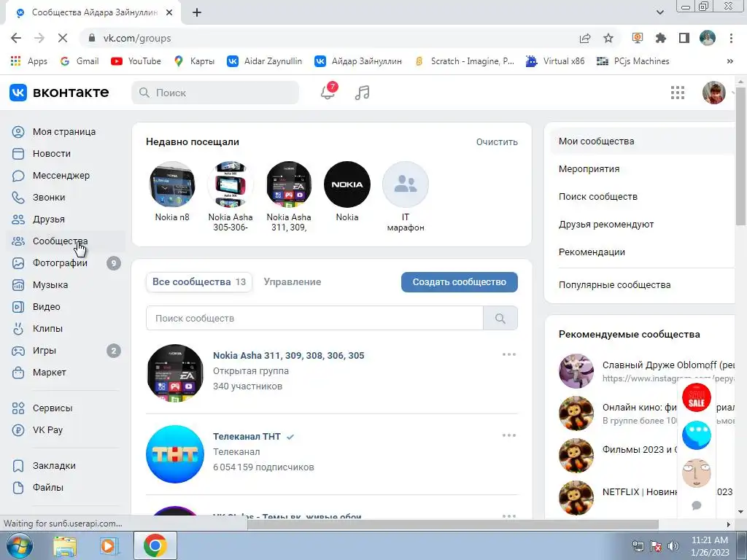Open the recently visited Nokia logo thumbnail
Image resolution: width=747 pixels, height=560 pixels.
347,184
